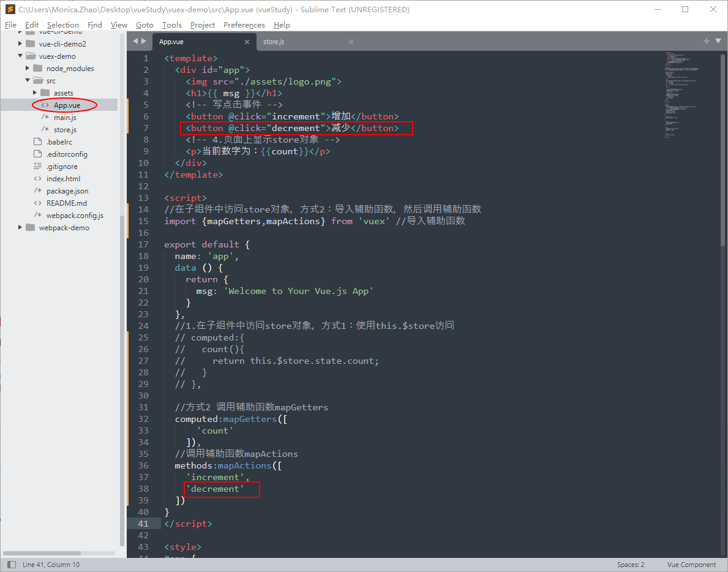The width and height of the screenshot is (728, 572).
Task: Click the src open folder icon
Action: (38, 80)
